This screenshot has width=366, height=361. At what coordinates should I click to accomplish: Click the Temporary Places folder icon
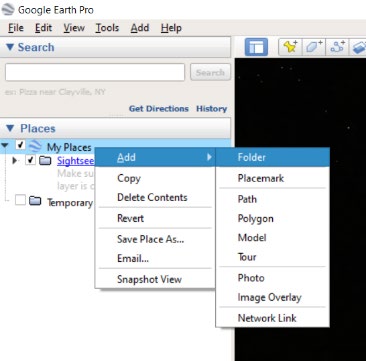(x=35, y=201)
